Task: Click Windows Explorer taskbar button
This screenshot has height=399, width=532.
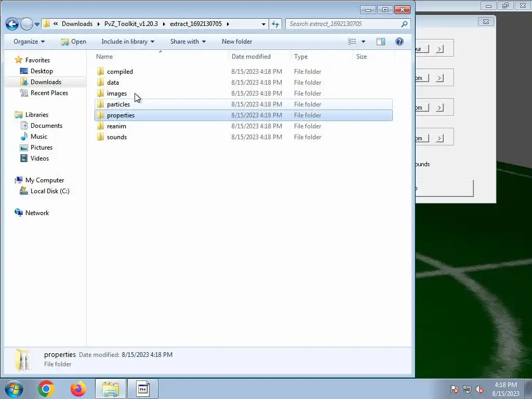Action: (x=111, y=389)
